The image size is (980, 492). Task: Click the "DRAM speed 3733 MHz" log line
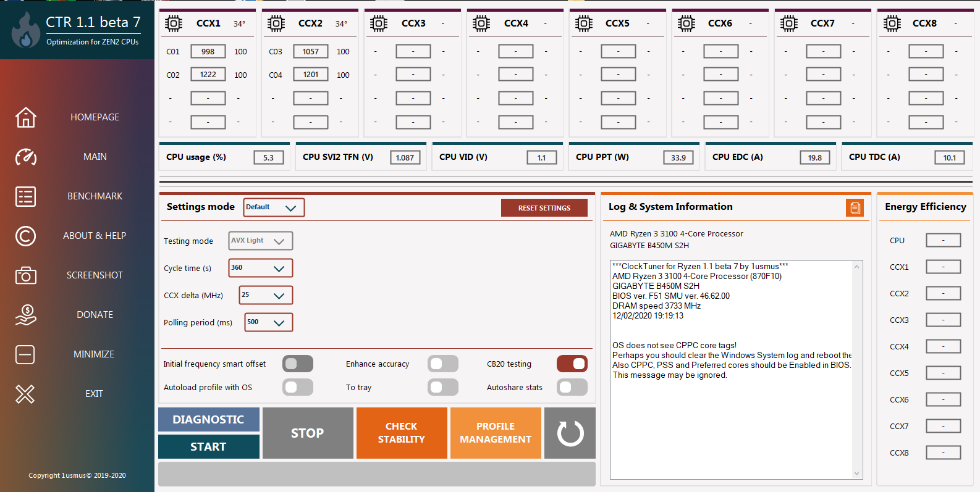657,306
